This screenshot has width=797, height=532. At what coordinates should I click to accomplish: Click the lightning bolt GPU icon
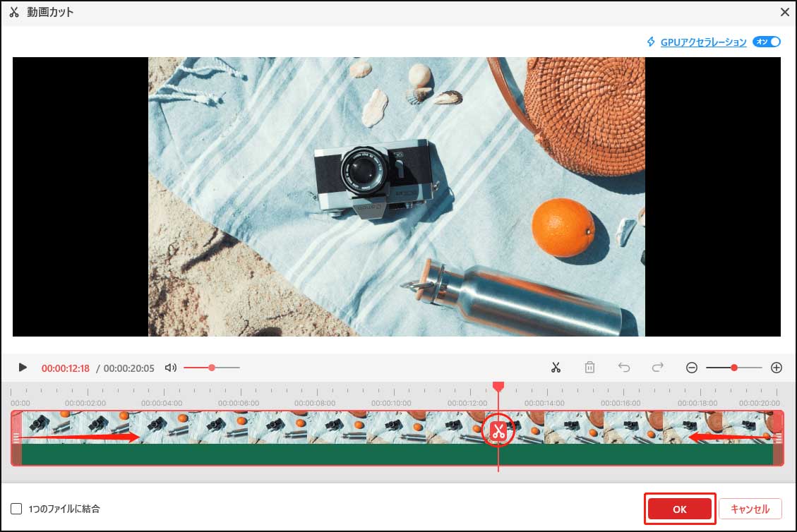coord(651,42)
